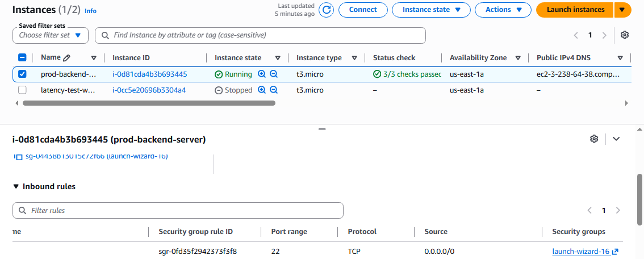
Task: Select latency-test instance checkbox
Action: [x=22, y=90]
